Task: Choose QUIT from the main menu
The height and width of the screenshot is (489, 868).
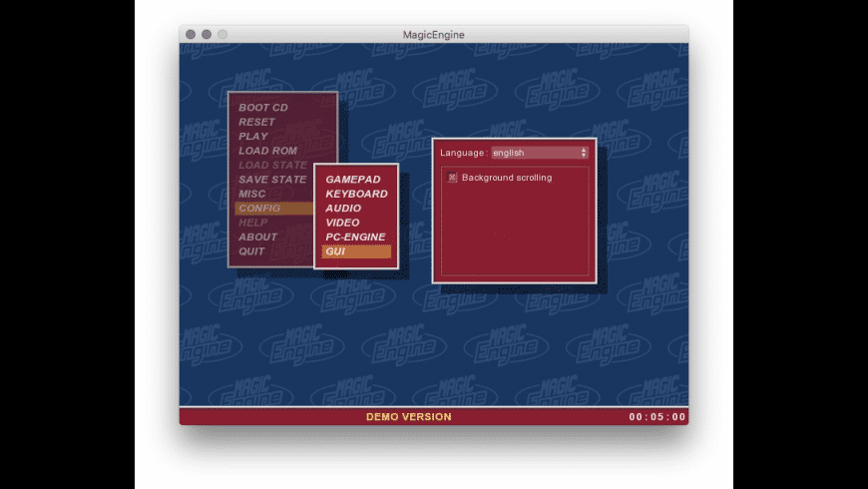Action: pos(251,251)
